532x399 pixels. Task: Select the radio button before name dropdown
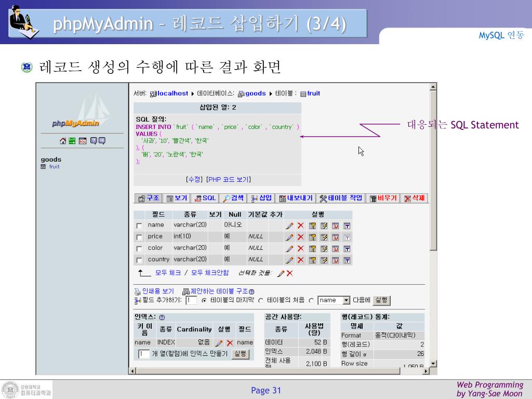(x=311, y=301)
